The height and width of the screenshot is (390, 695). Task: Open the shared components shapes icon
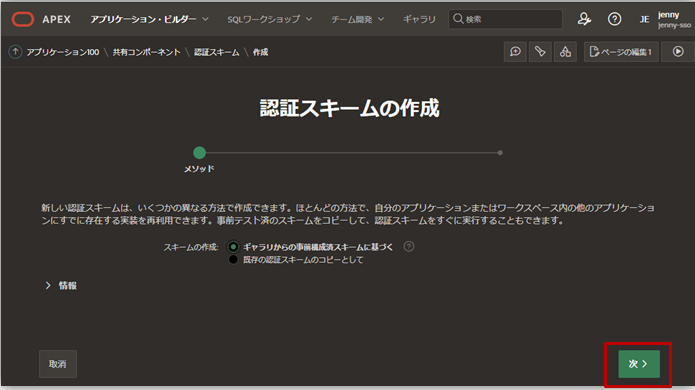click(565, 52)
